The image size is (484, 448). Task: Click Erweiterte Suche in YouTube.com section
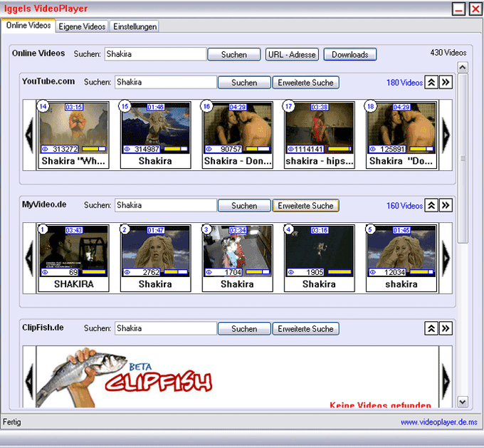coord(305,83)
